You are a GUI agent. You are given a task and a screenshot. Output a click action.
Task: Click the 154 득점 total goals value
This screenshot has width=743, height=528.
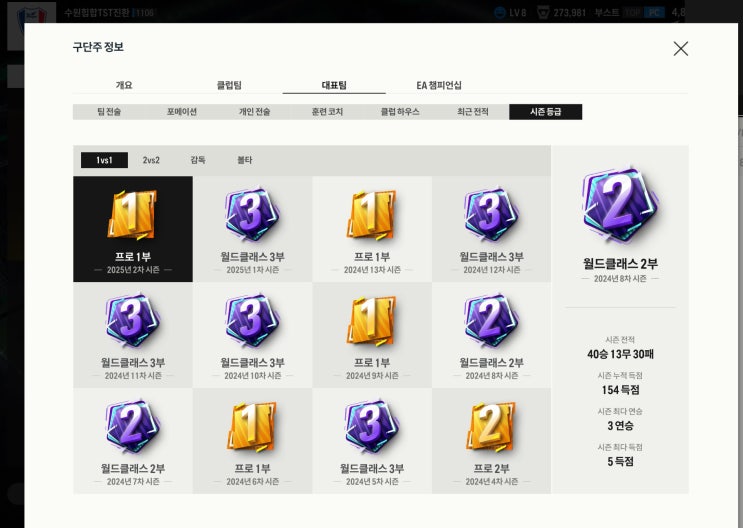(620, 390)
